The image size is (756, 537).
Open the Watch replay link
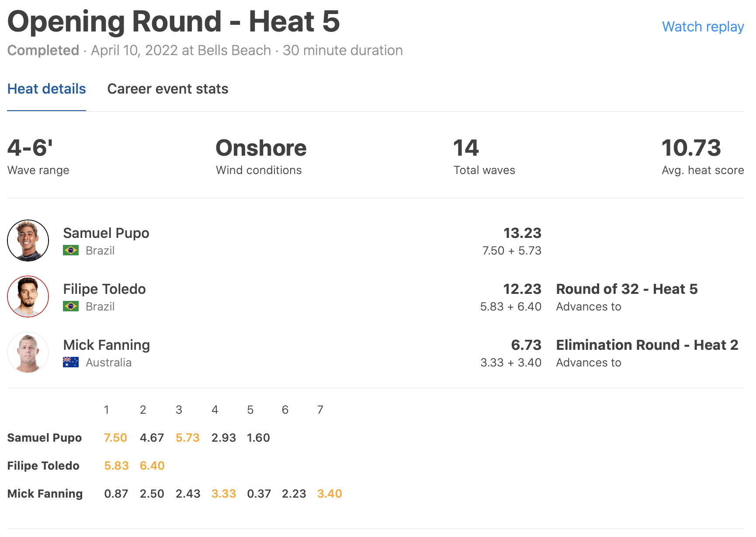pyautogui.click(x=703, y=27)
